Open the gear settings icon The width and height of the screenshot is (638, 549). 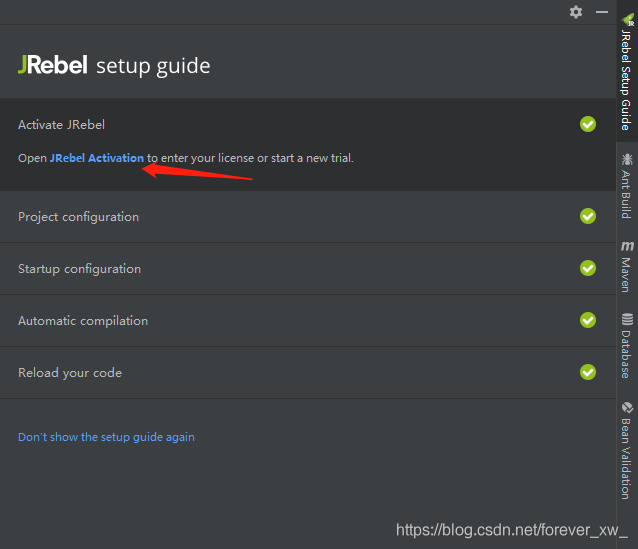point(576,12)
